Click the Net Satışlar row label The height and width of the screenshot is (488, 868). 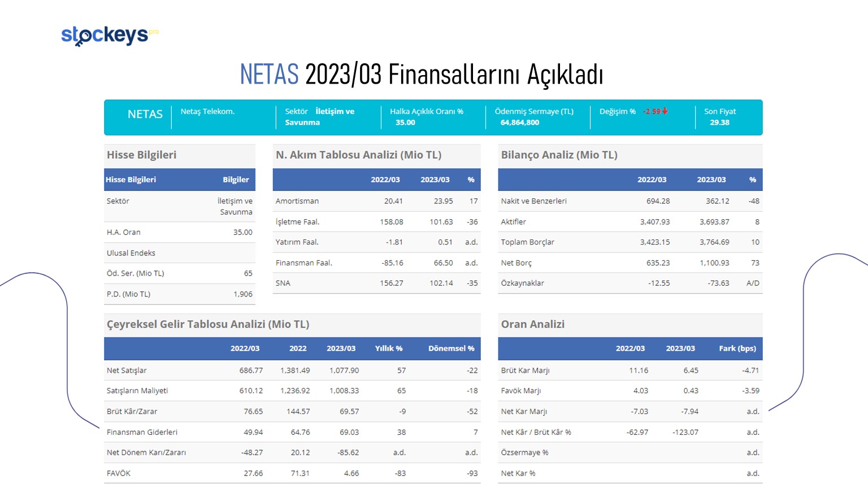127,371
